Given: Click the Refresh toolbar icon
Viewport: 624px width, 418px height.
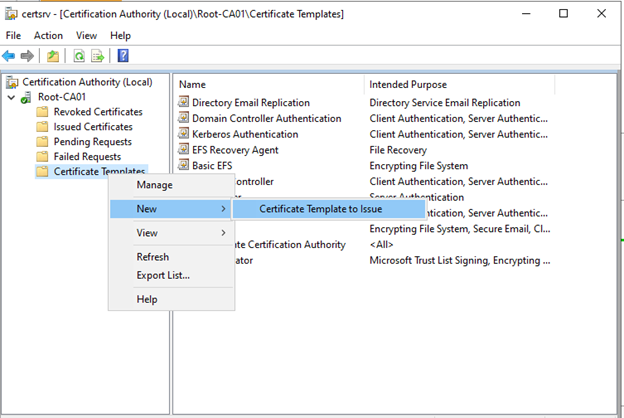Looking at the screenshot, I should pyautogui.click(x=78, y=56).
